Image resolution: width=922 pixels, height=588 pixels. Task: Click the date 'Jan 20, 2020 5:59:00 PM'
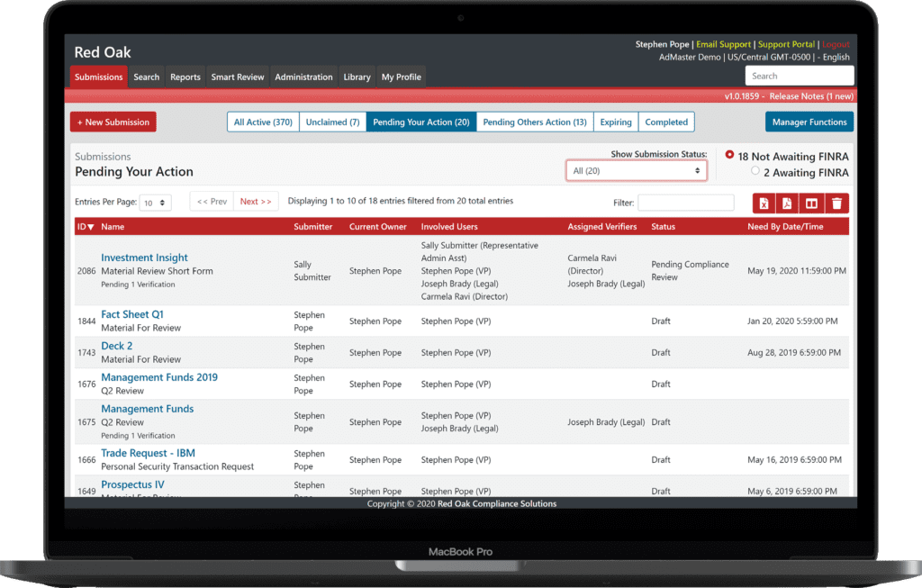tap(792, 321)
